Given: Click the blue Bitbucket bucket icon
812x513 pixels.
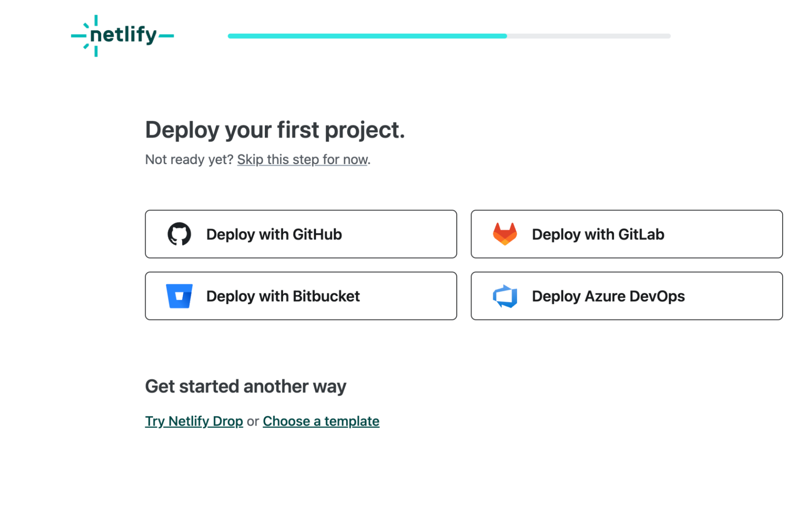Looking at the screenshot, I should coord(179,296).
